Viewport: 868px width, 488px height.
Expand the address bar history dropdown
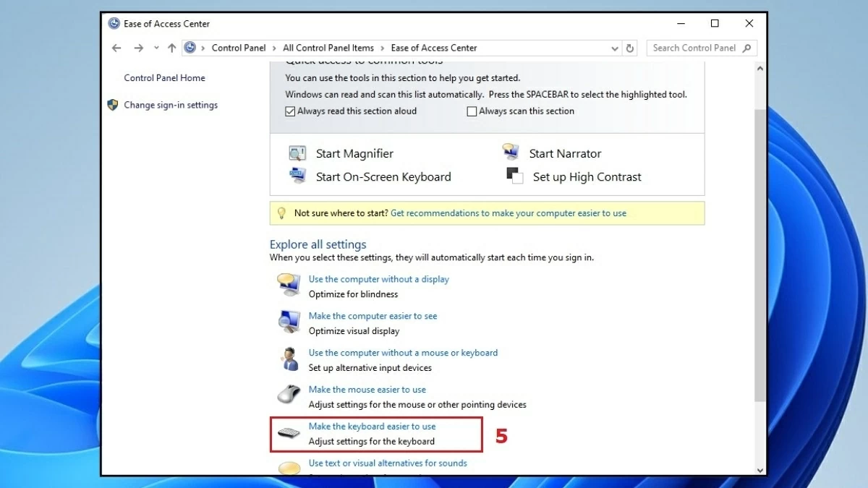[615, 48]
